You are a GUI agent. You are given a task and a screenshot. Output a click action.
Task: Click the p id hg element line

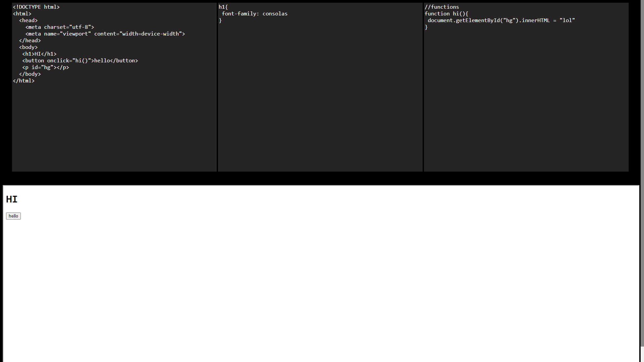[x=45, y=67]
